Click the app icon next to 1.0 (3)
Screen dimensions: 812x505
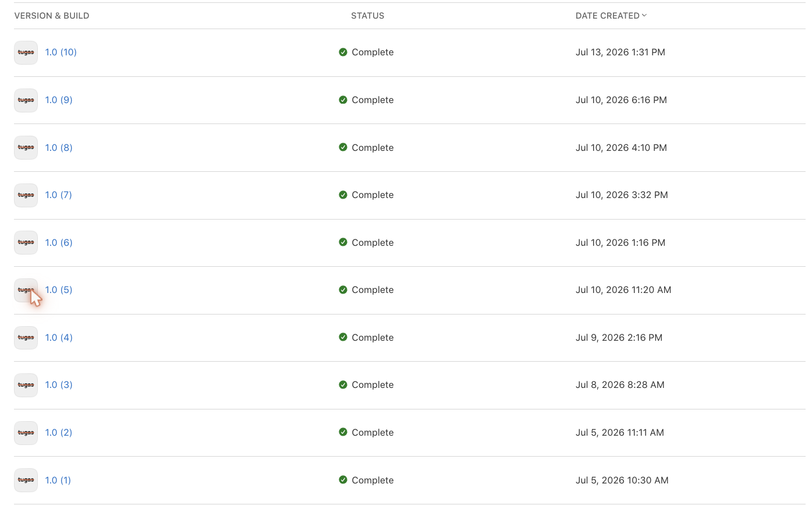point(26,385)
